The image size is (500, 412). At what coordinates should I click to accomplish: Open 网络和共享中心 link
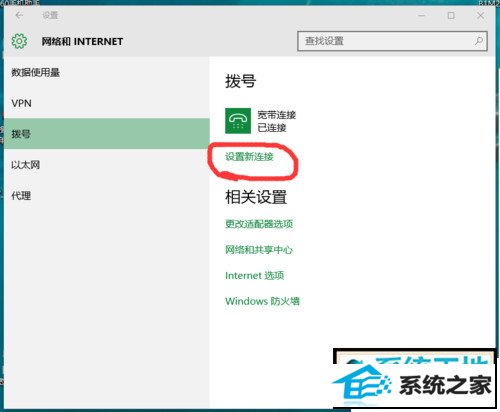pyautogui.click(x=259, y=249)
